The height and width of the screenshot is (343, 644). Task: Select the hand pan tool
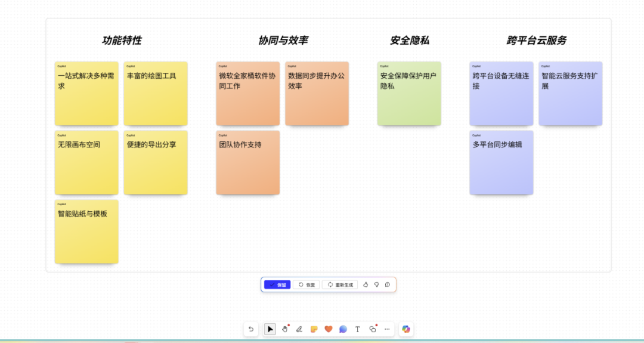(x=285, y=329)
